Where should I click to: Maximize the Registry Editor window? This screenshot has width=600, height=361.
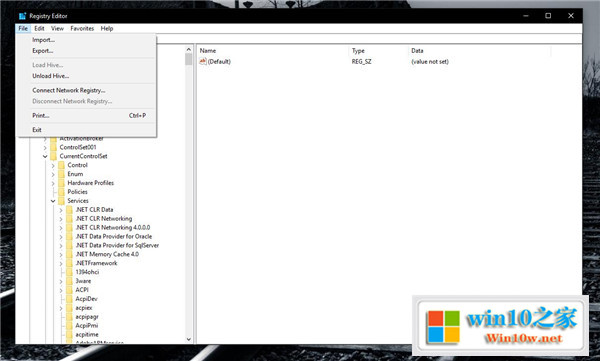coord(548,16)
